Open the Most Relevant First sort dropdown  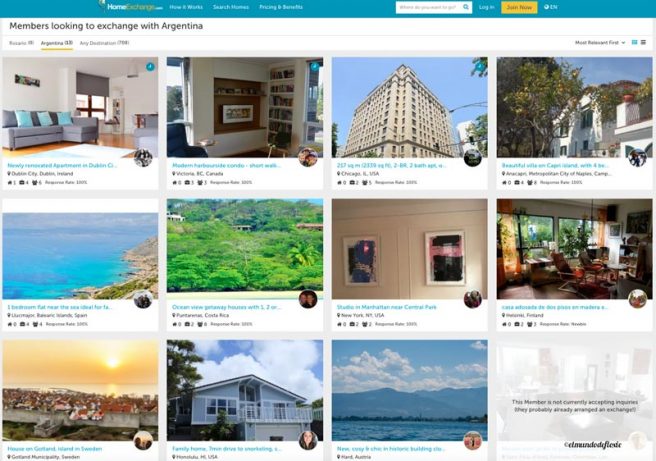(x=600, y=43)
